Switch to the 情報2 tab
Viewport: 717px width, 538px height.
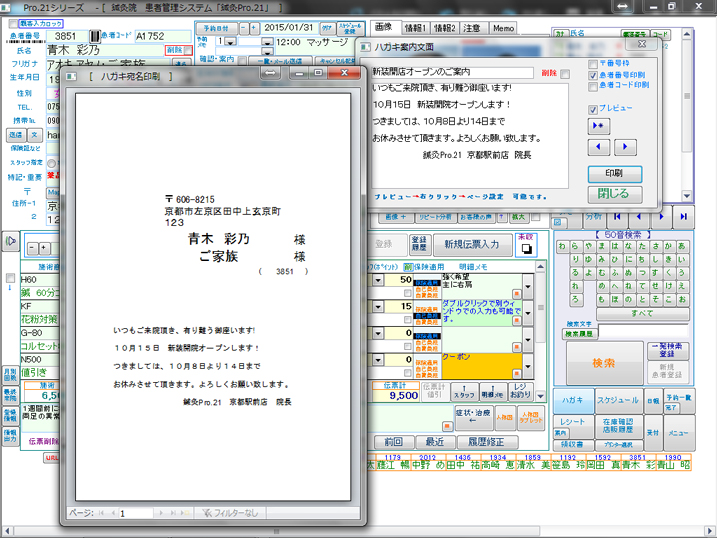(445, 28)
